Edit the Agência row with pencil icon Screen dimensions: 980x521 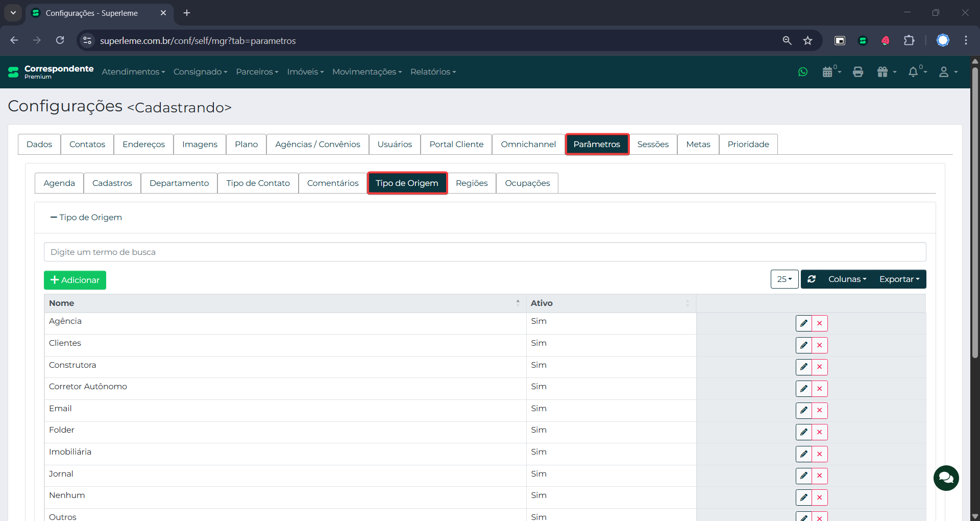click(x=803, y=323)
